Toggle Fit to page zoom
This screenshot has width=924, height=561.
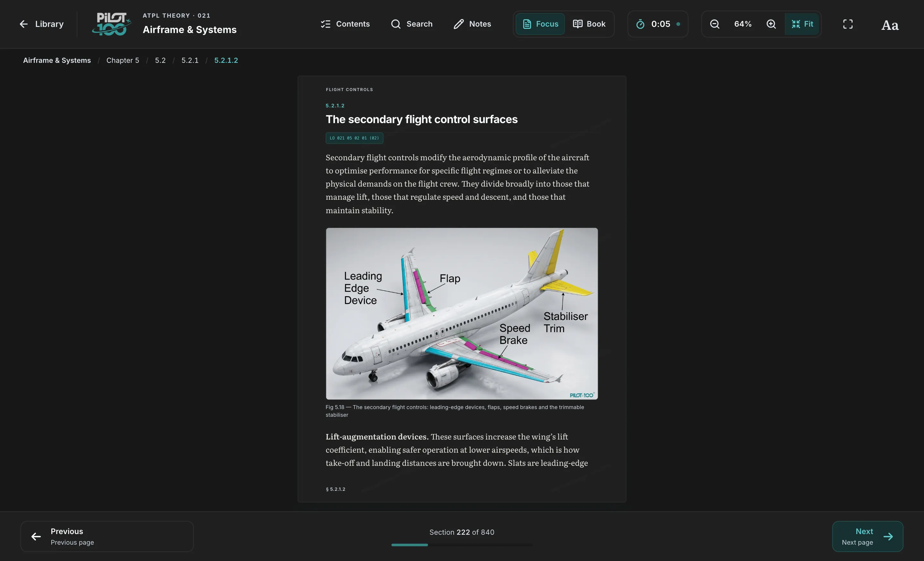802,24
